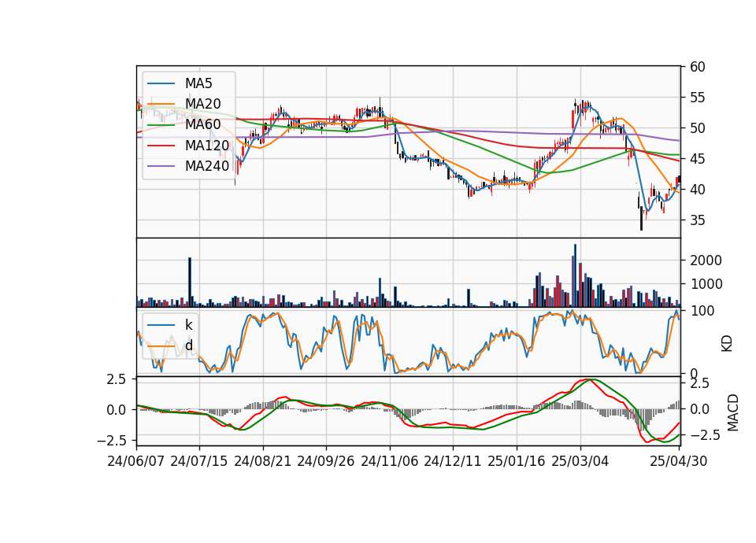Screen dimensions: 756x543
Task: Click the purple MA240 legend line sample
Action: point(161,166)
